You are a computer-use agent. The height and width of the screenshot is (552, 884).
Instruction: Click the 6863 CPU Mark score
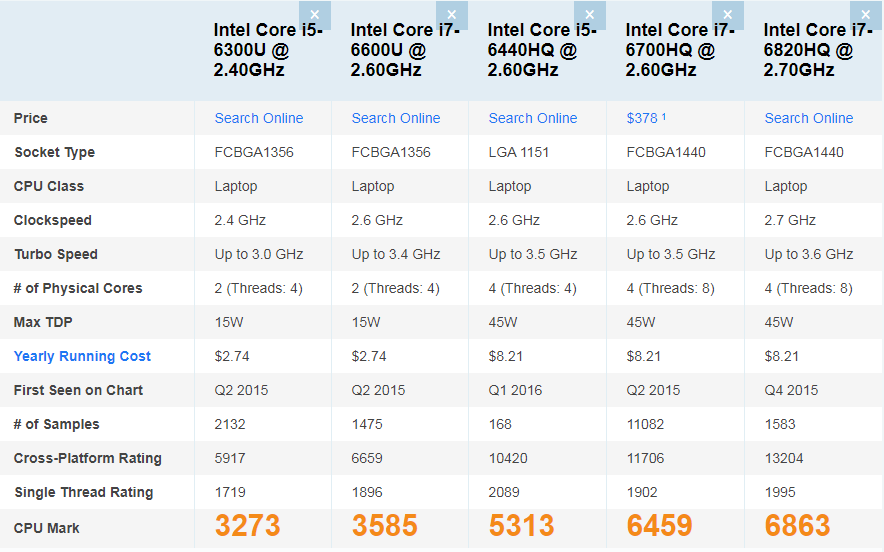(x=799, y=526)
